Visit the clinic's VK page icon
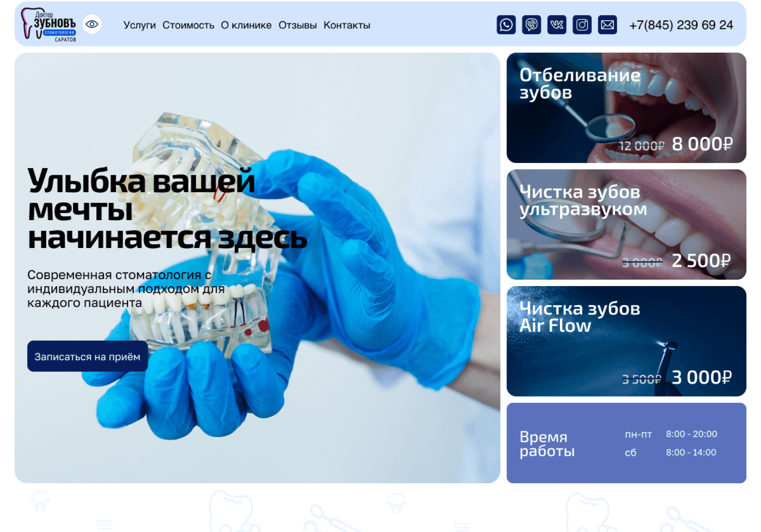Viewport: 761px width, 532px height. coord(557,25)
